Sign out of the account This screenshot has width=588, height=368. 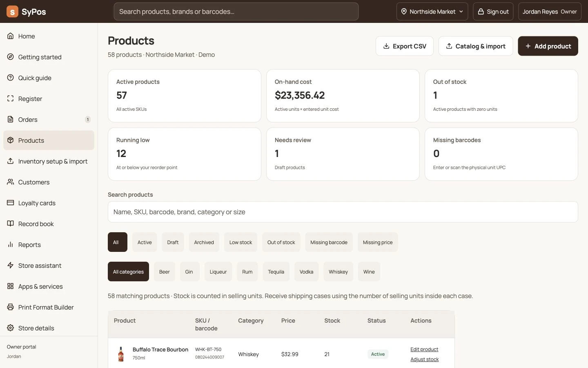point(493,11)
